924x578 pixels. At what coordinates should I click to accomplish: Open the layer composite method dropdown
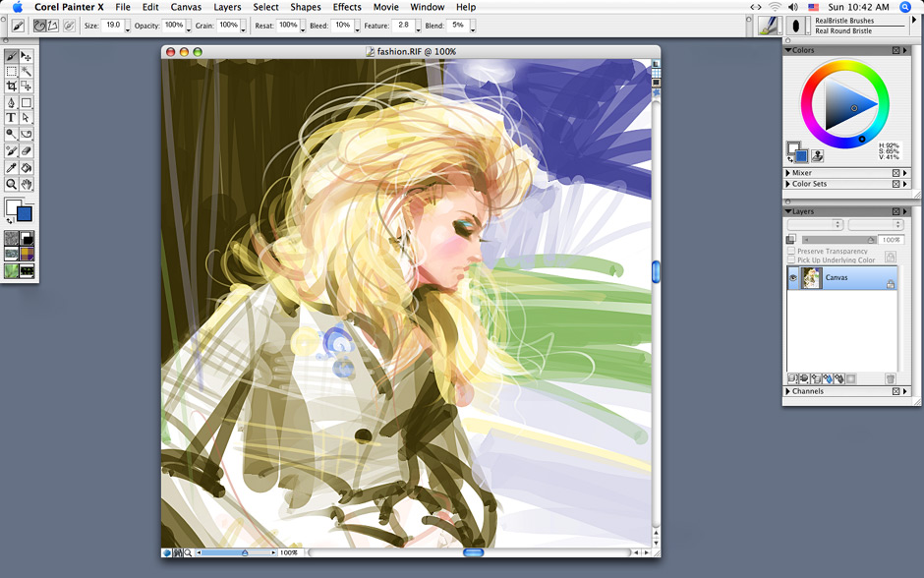[816, 224]
